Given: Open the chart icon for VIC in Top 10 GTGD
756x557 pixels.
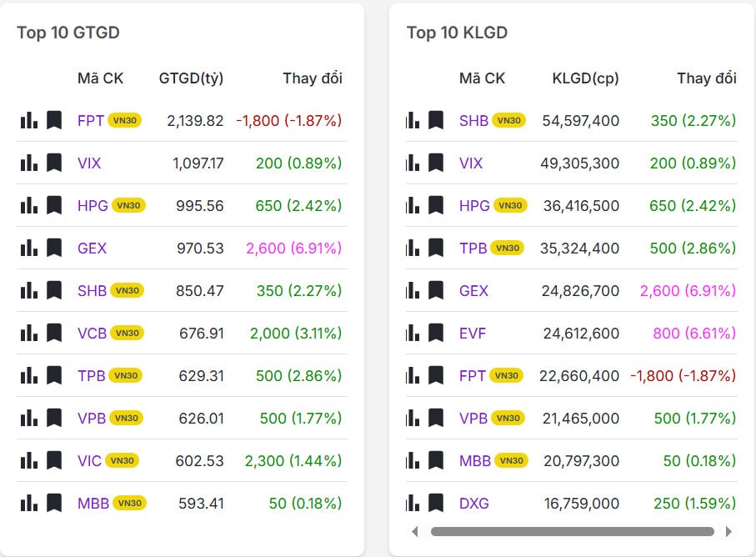Looking at the screenshot, I should [29, 460].
